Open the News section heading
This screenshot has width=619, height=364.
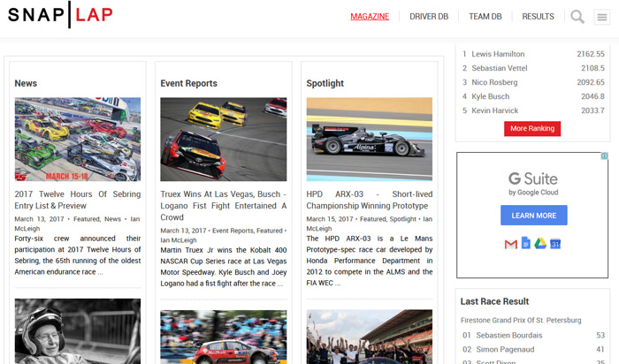(26, 83)
